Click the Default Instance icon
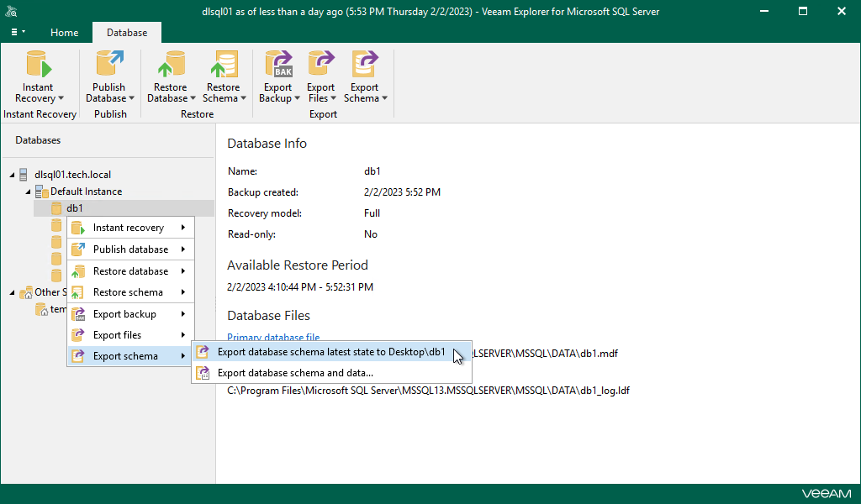 pyautogui.click(x=42, y=192)
